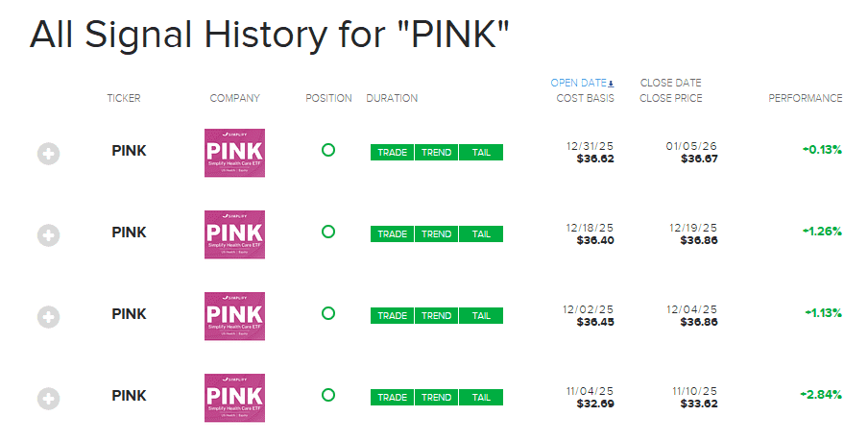Open the PINK ETF logo in the 11/04/25 row
Viewport: 868px width, 441px height.
tap(234, 398)
